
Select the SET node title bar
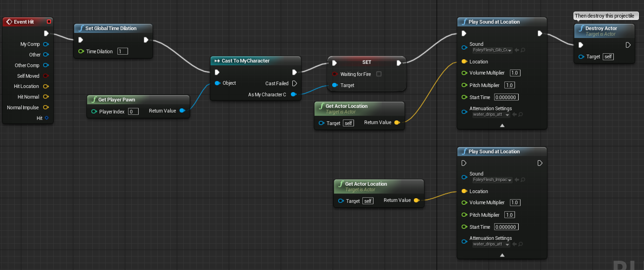coord(367,62)
